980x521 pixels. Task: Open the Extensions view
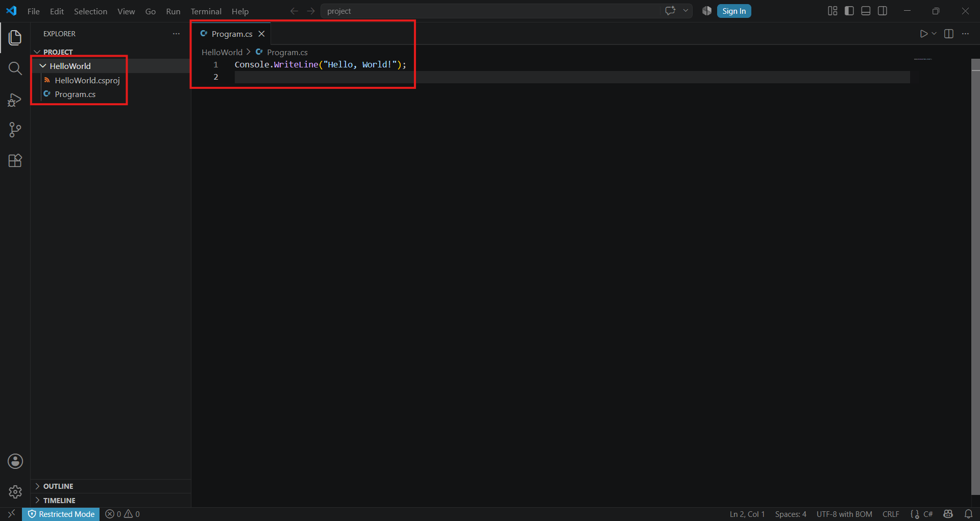[x=15, y=160]
